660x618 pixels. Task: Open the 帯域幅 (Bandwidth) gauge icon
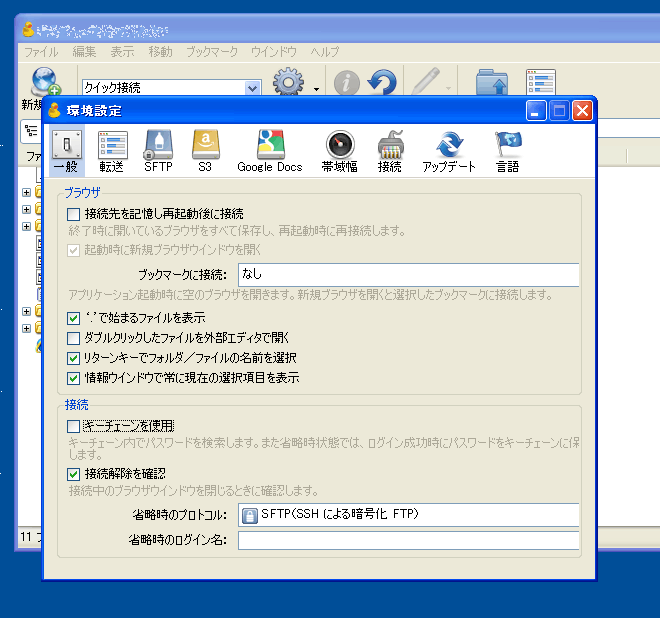[x=340, y=151]
